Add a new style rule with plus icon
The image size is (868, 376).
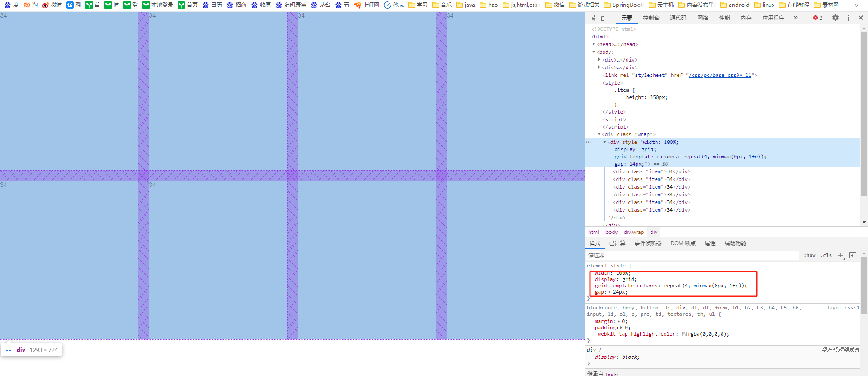point(840,255)
